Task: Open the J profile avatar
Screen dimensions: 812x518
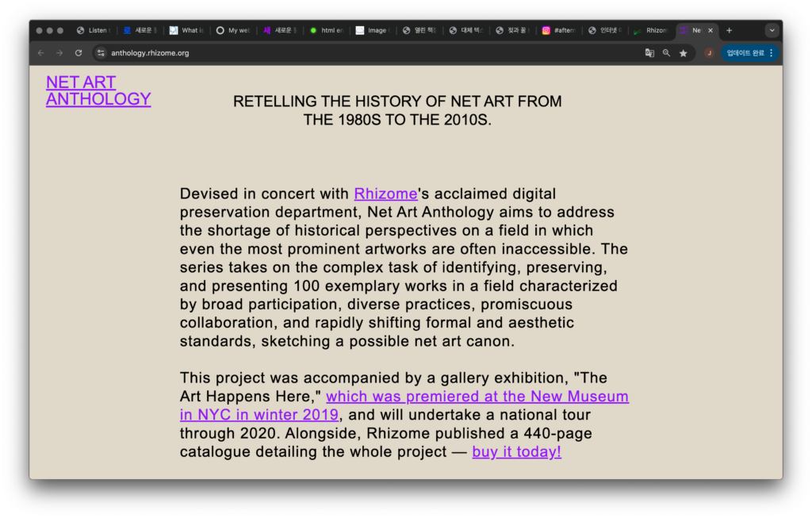Action: pos(709,53)
